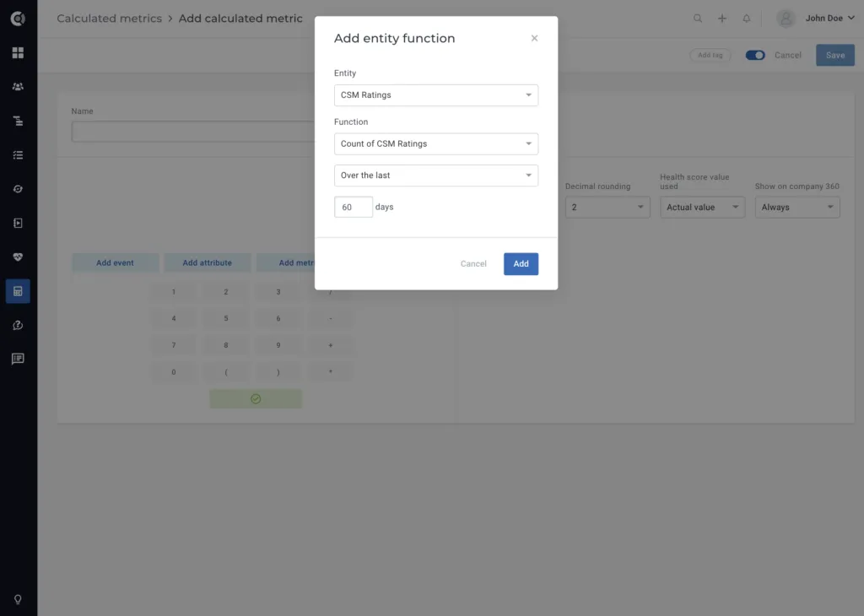Open the calculated metrics calculator icon
864x616 pixels.
[x=18, y=291]
